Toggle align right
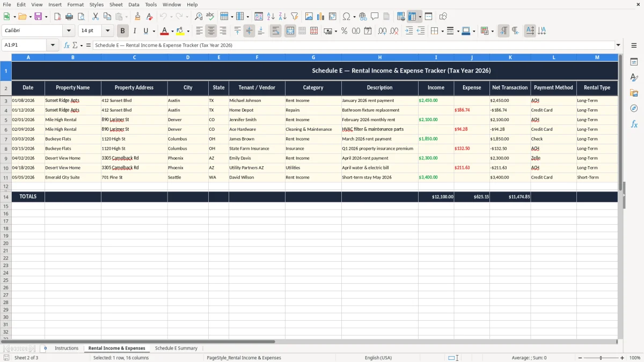 [x=223, y=31]
